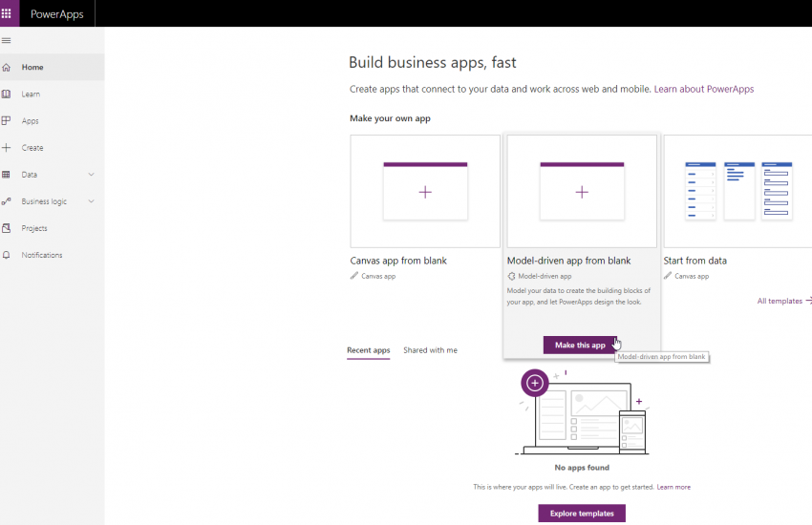Click the Explore templates button
The image size is (812, 525).
coord(582,514)
